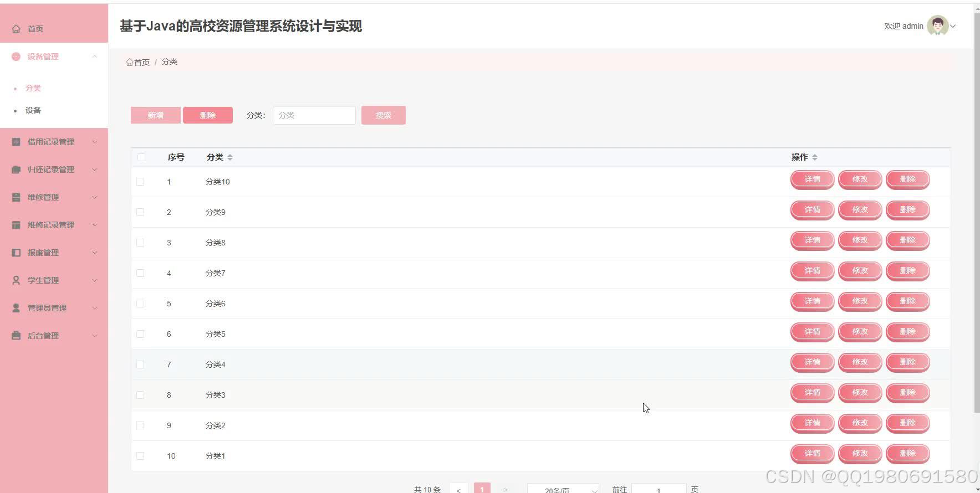The image size is (980, 493).
Task: Check the row for 分类8
Action: click(x=140, y=243)
